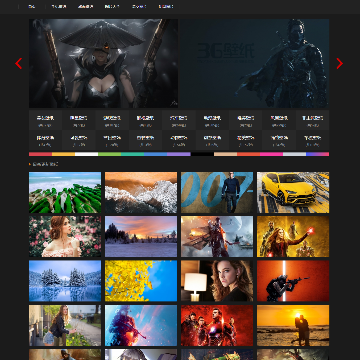The height and width of the screenshot is (360, 360).
Task: Filter wallpapers by the white color swatch
Action: click(x=87, y=154)
